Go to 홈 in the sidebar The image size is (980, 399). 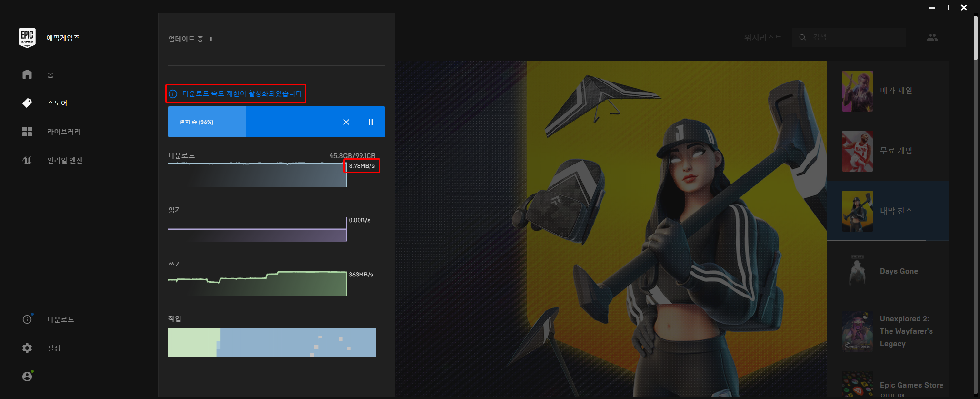[50, 74]
